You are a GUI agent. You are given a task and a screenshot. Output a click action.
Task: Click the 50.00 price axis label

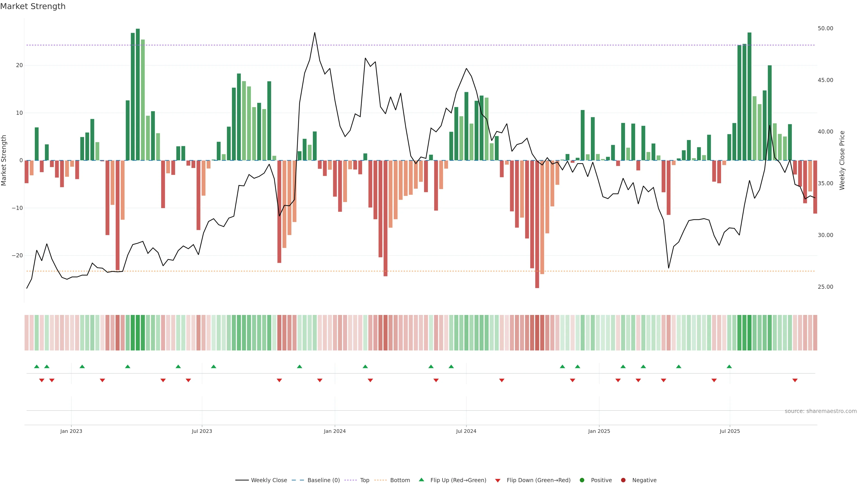click(825, 28)
